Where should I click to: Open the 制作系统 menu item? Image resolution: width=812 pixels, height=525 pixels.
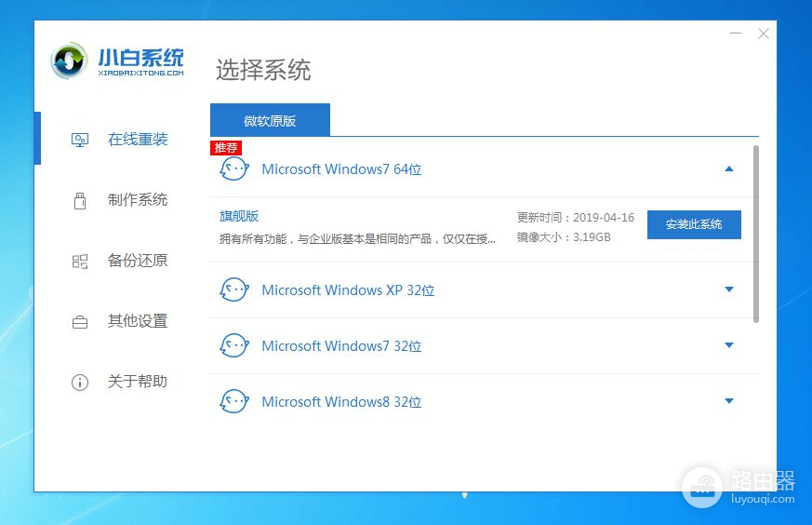click(x=138, y=200)
